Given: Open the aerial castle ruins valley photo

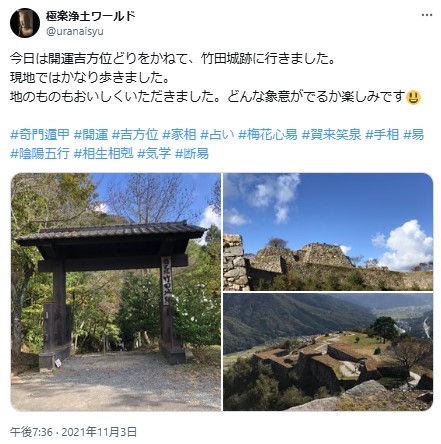Looking at the screenshot, I should pyautogui.click(x=328, y=352).
